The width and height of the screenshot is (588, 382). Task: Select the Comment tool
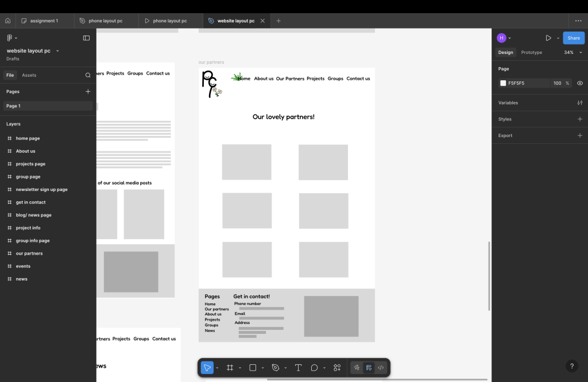[x=314, y=368]
